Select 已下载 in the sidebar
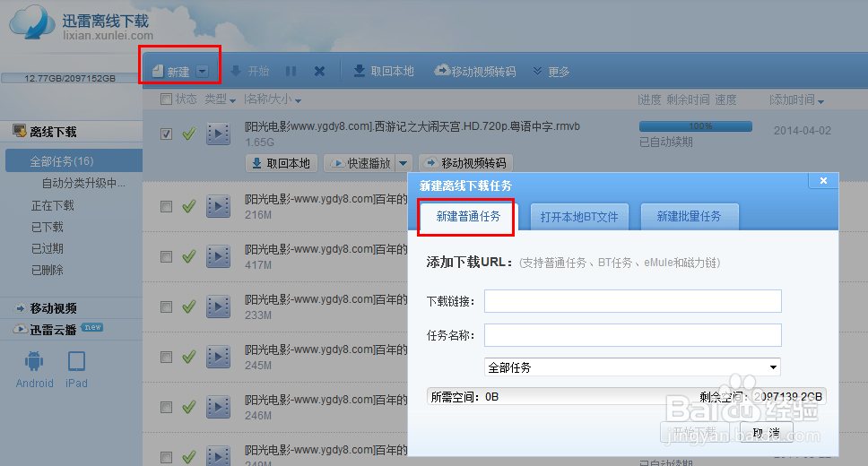Screen dimensions: 868x466 tap(47, 227)
